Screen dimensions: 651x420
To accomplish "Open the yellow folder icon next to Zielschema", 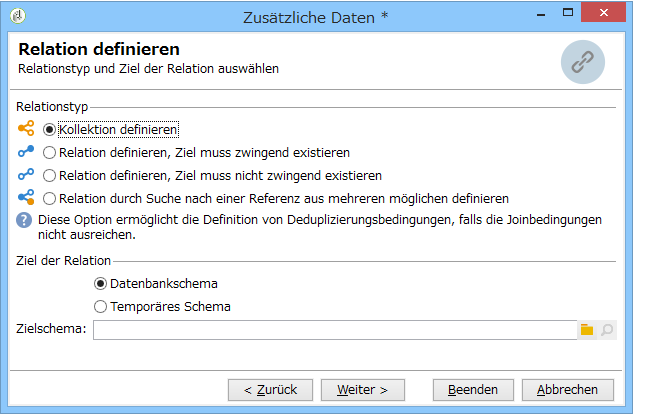I will coord(587,330).
